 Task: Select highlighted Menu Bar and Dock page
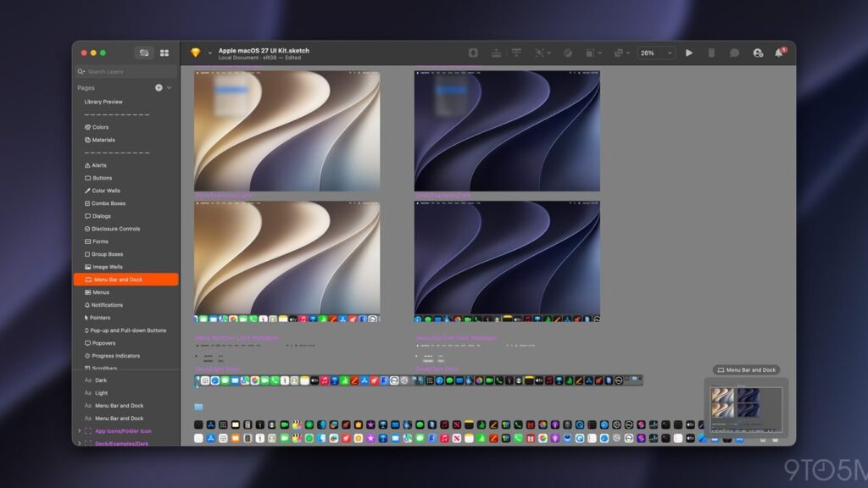125,280
